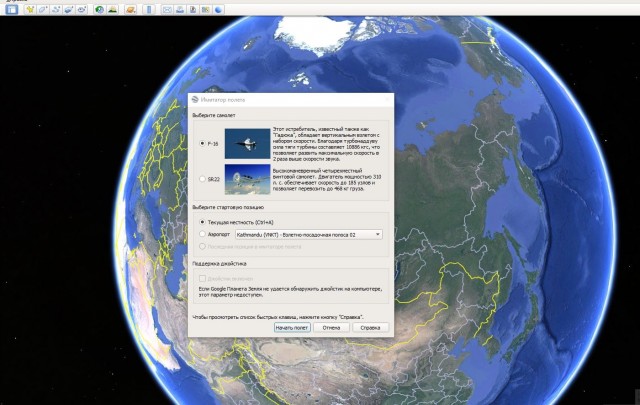Click the Add Placemark pushpin icon

pyautogui.click(x=30, y=9)
